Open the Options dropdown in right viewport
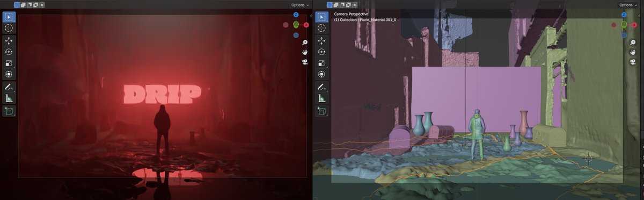 tap(628, 5)
